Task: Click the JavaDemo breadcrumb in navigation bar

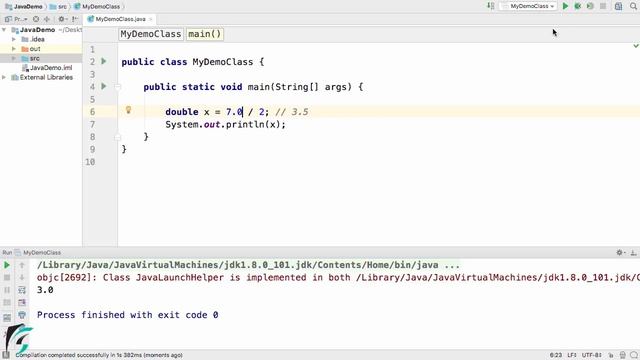Action: tap(24, 7)
